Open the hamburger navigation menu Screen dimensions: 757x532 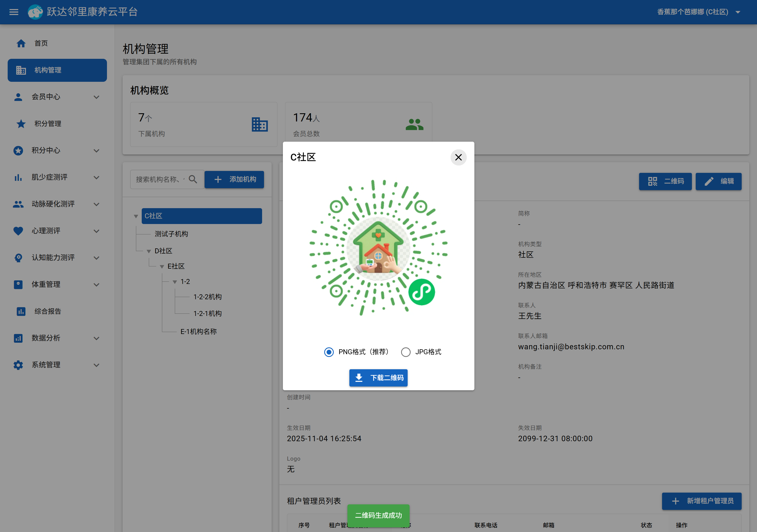click(x=14, y=12)
